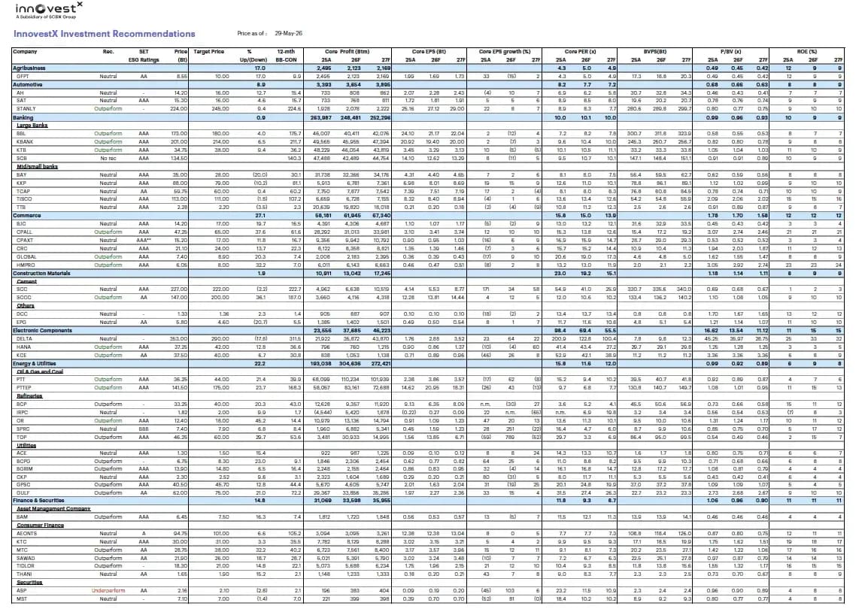Click the date 29-May-26
This screenshot has height=615, width=868.
click(288, 34)
